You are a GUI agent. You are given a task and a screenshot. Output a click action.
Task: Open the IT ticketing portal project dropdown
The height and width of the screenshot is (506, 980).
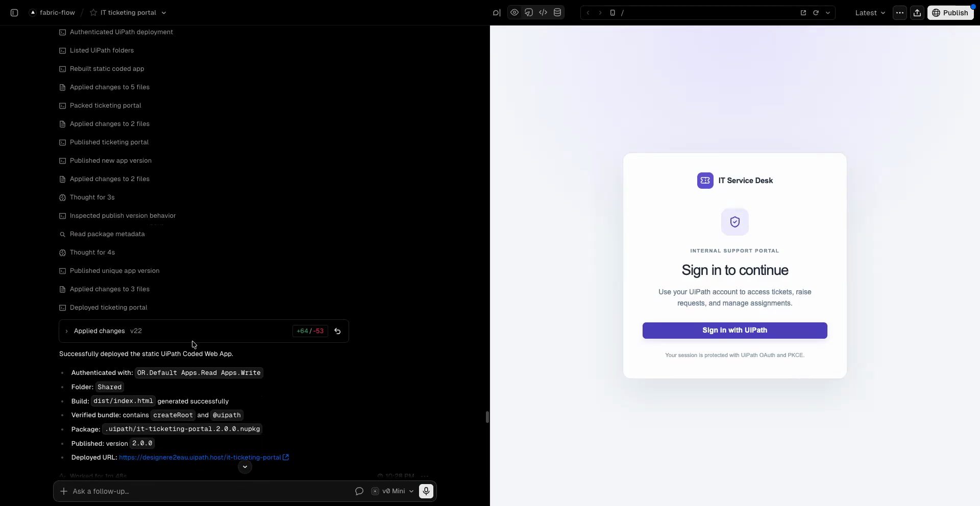point(164,13)
